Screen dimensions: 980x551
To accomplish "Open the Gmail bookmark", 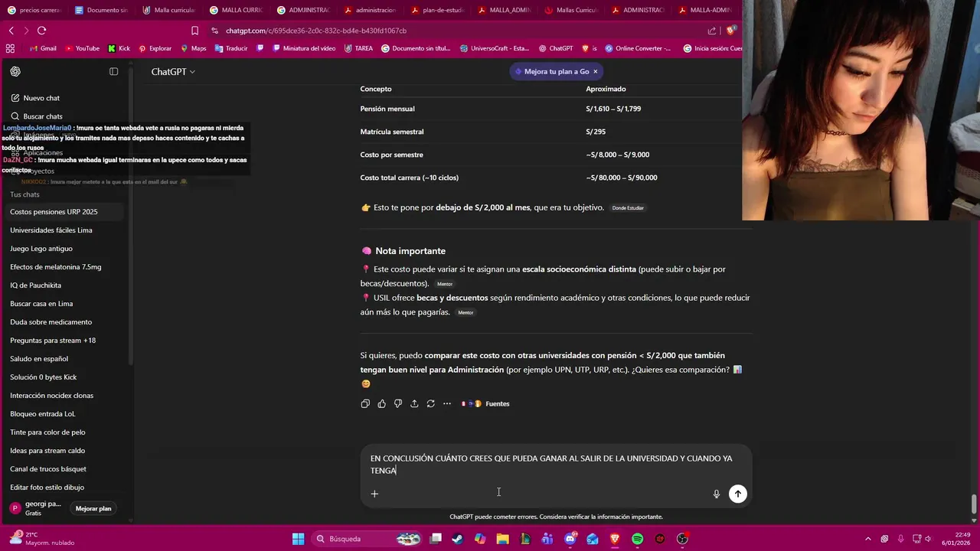I will (43, 48).
